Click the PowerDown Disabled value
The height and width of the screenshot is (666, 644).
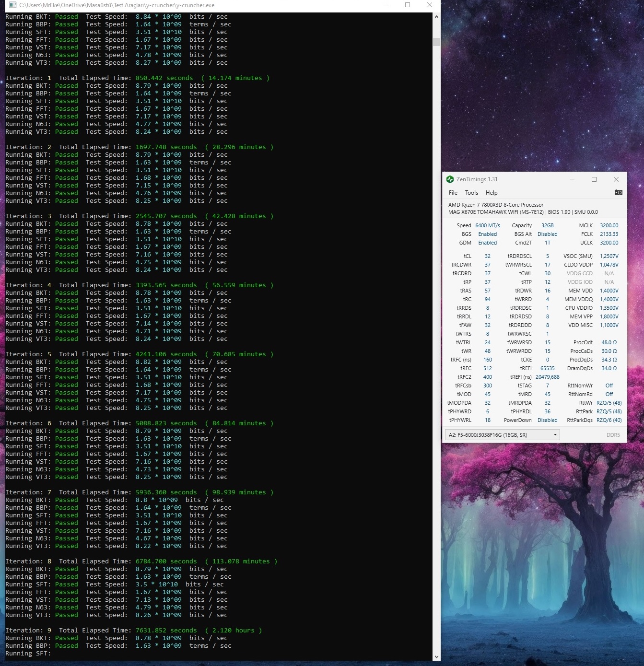coord(548,420)
